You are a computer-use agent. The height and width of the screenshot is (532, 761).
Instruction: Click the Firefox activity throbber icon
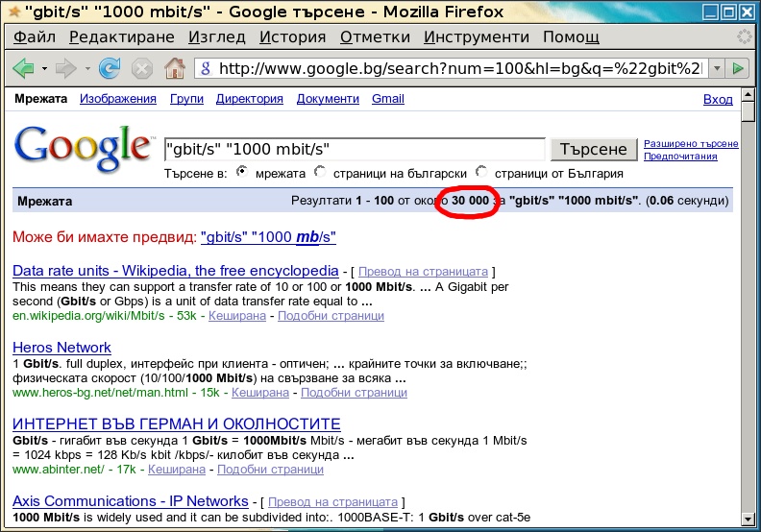click(744, 36)
